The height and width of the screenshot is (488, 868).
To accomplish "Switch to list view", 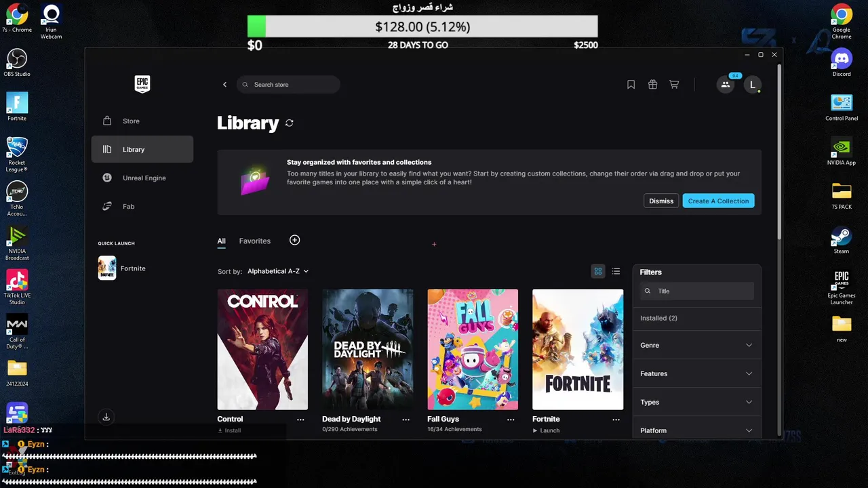I will (x=616, y=271).
